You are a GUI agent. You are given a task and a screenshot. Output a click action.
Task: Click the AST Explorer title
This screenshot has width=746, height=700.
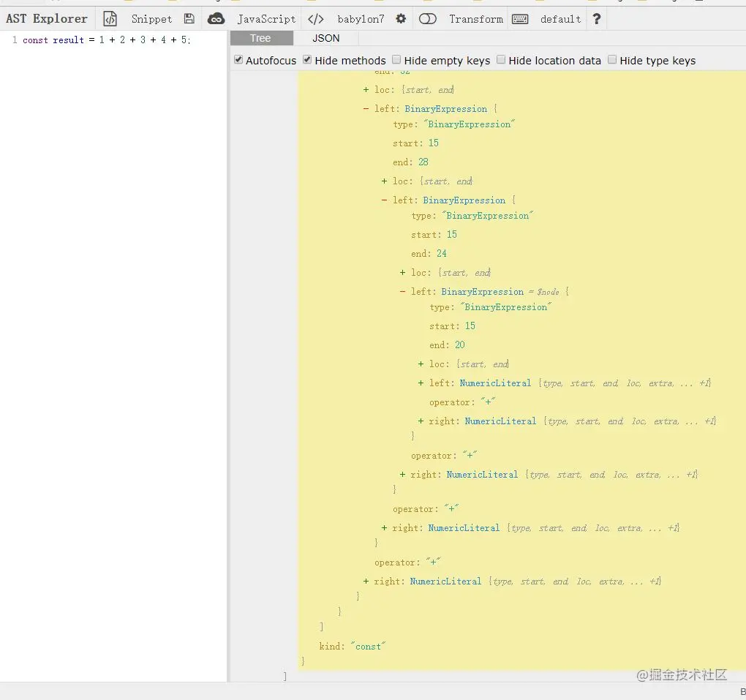coord(47,19)
